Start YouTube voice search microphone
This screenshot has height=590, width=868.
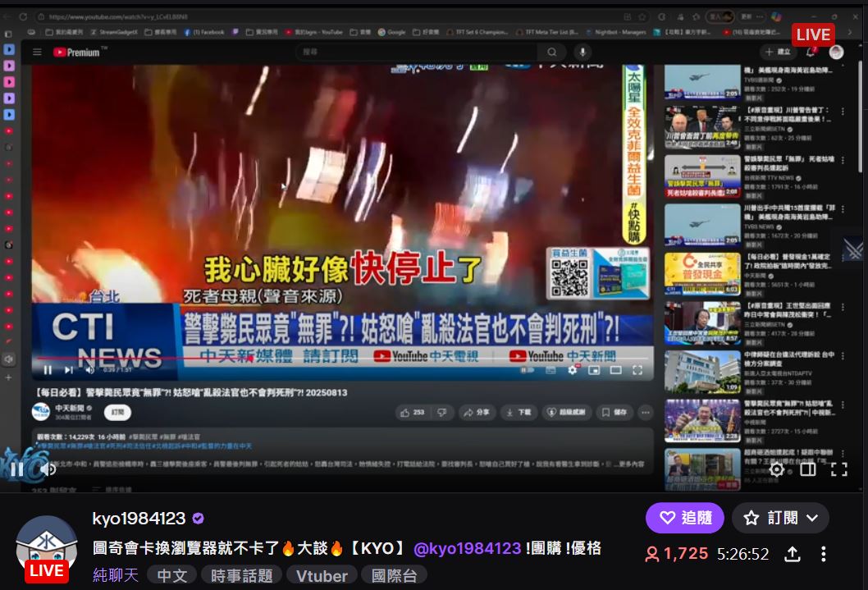[x=582, y=52]
